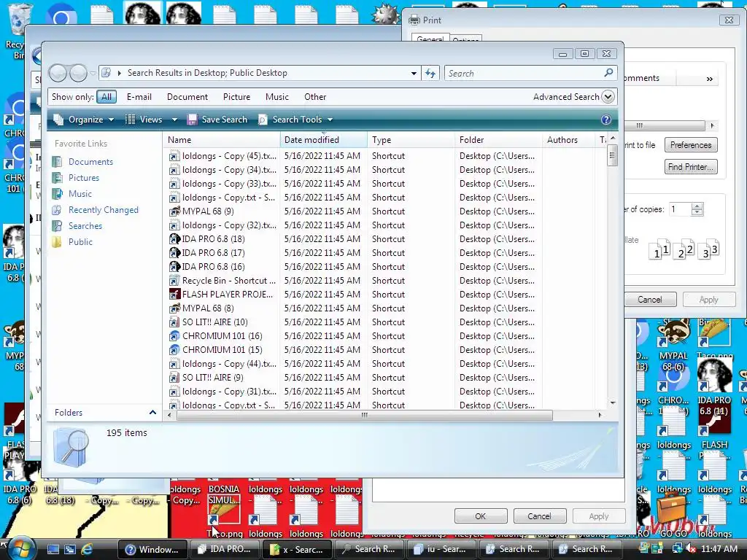Select row CHROMIUM 101 (15)
This screenshot has width=747, height=560.
click(x=386, y=349)
